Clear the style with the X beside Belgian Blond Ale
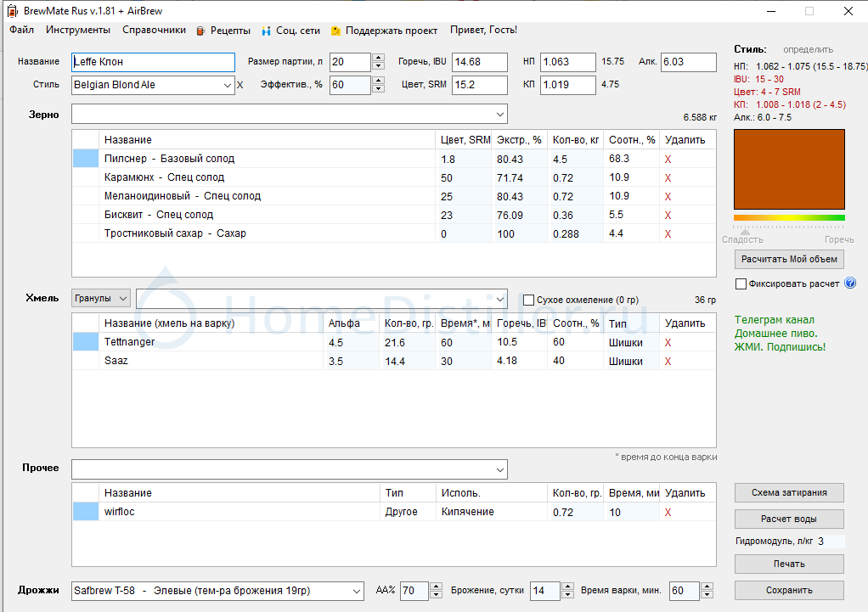This screenshot has width=868, height=612. tap(240, 85)
